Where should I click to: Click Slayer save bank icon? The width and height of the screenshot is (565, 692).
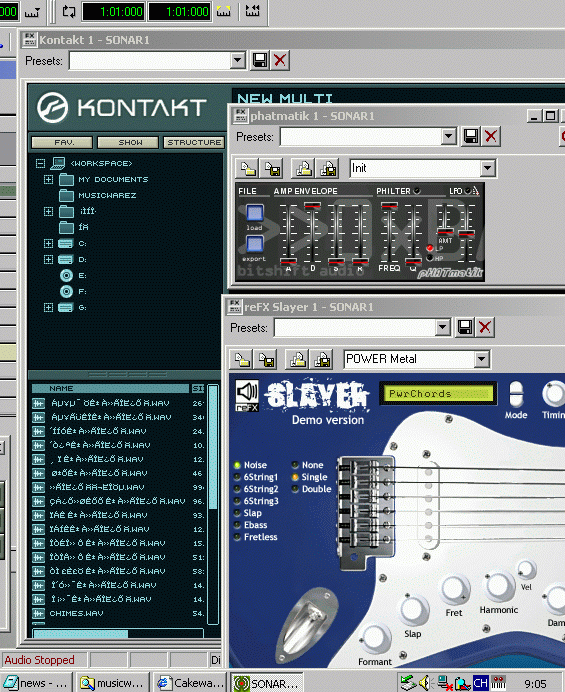click(x=322, y=359)
